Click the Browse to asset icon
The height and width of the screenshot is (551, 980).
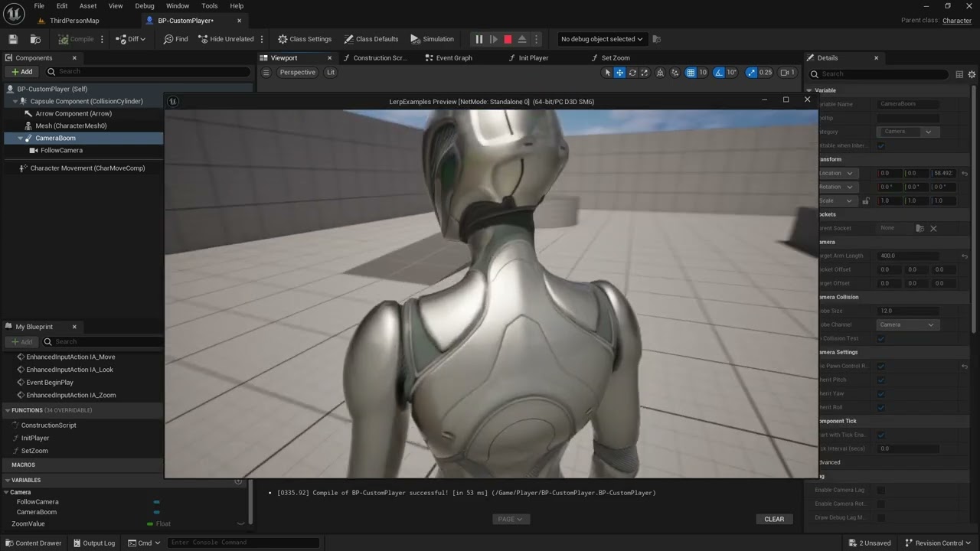(x=35, y=39)
